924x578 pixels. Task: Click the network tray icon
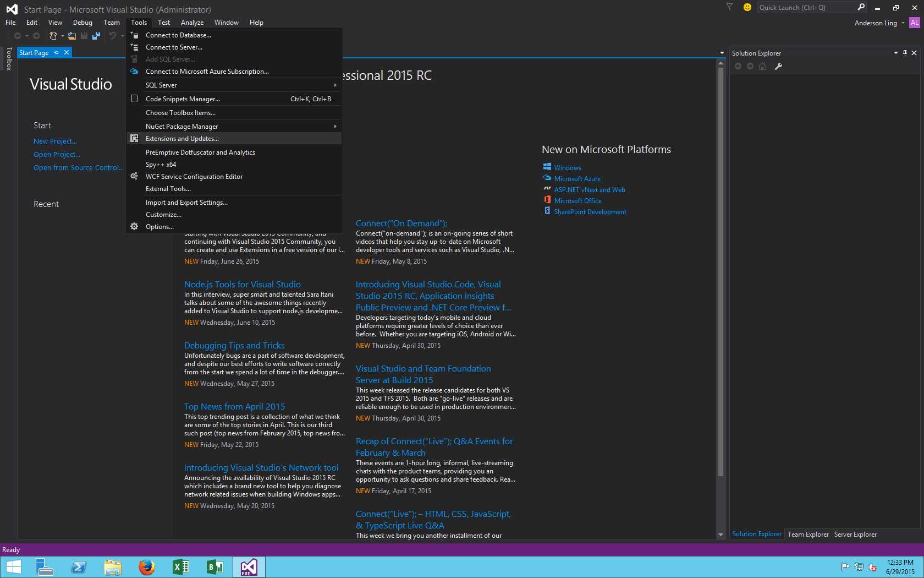coord(859,567)
